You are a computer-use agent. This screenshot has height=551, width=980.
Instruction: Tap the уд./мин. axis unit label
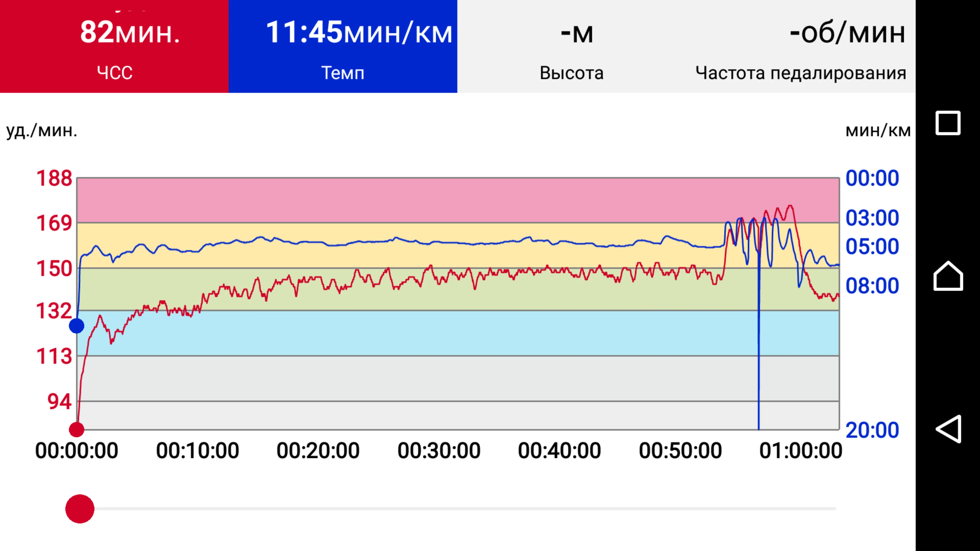coord(42,130)
